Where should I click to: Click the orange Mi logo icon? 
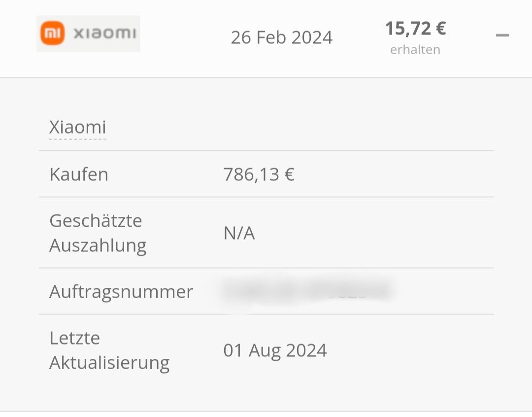[x=52, y=34]
